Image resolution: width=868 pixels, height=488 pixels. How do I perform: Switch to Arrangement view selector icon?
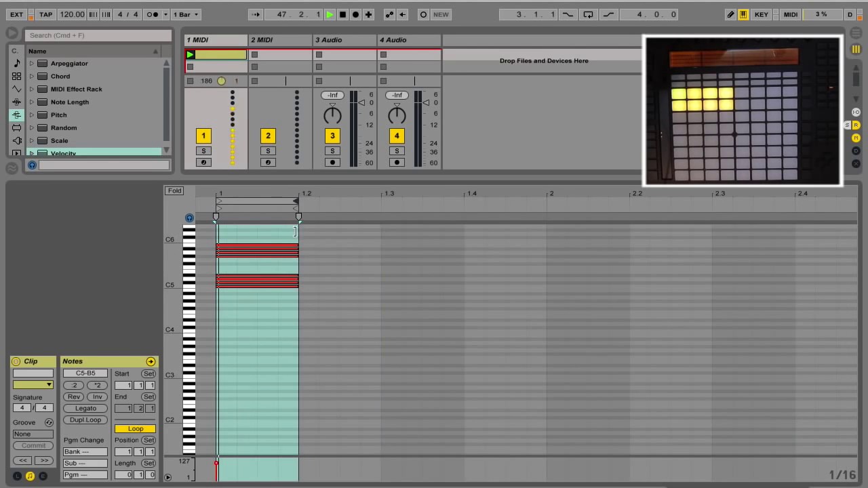856,33
